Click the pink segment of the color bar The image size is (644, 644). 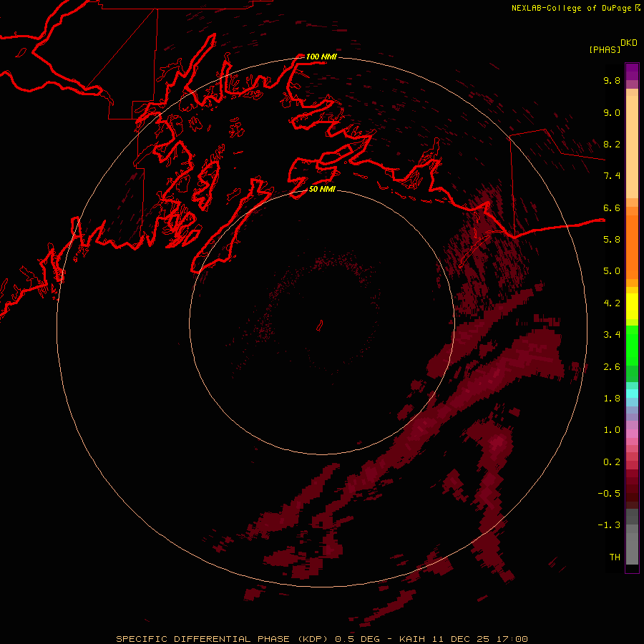coord(632,433)
